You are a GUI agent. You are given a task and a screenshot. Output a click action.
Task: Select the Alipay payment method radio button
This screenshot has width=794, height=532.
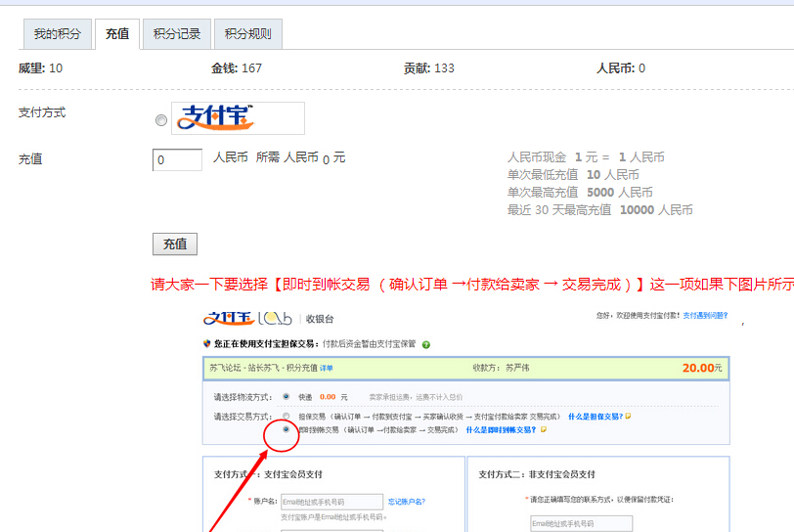click(x=161, y=120)
